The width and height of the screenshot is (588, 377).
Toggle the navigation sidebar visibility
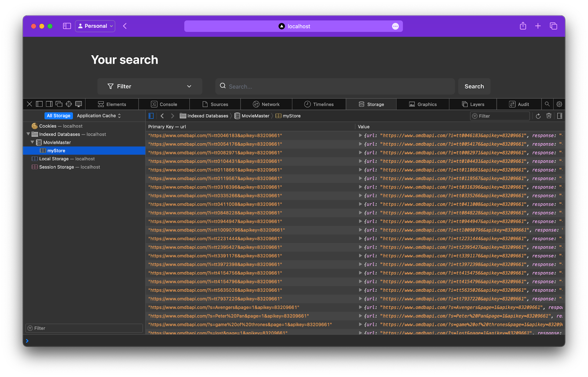click(151, 116)
